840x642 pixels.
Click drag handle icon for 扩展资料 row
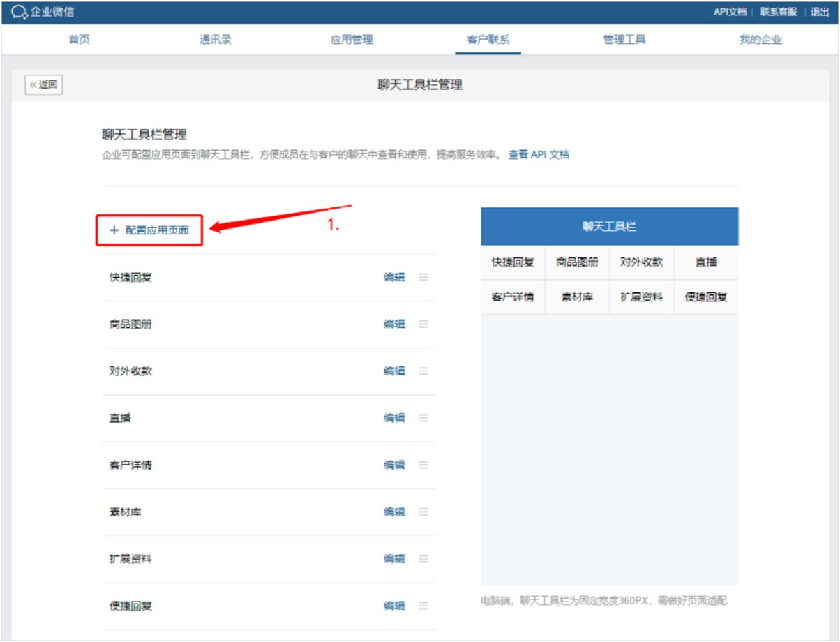click(x=423, y=558)
